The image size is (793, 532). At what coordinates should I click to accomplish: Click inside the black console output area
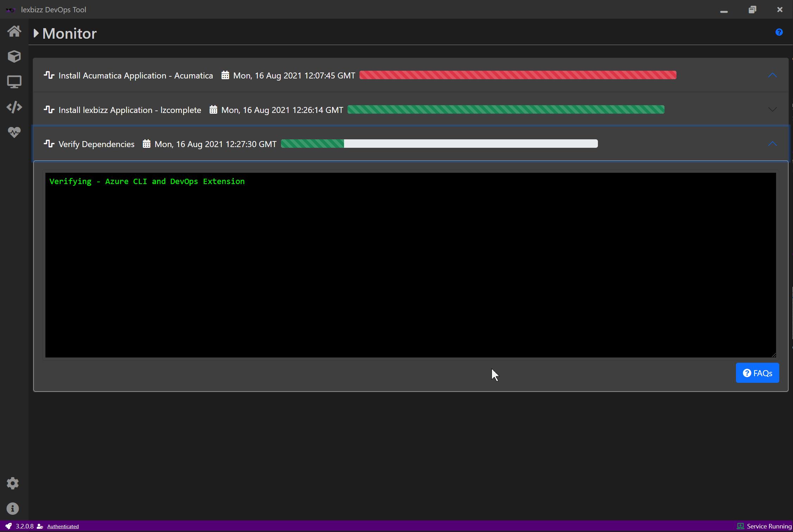pyautogui.click(x=411, y=265)
